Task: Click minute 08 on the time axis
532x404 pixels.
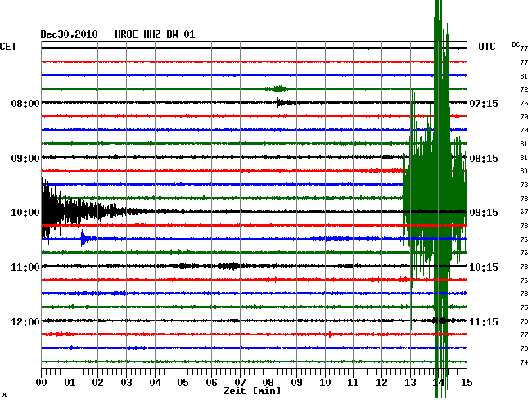Action: tap(268, 382)
